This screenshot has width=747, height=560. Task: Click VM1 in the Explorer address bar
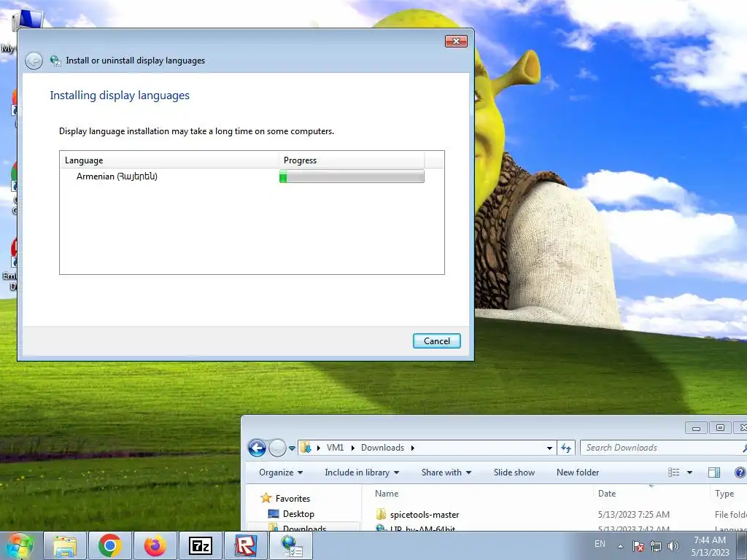click(x=335, y=448)
